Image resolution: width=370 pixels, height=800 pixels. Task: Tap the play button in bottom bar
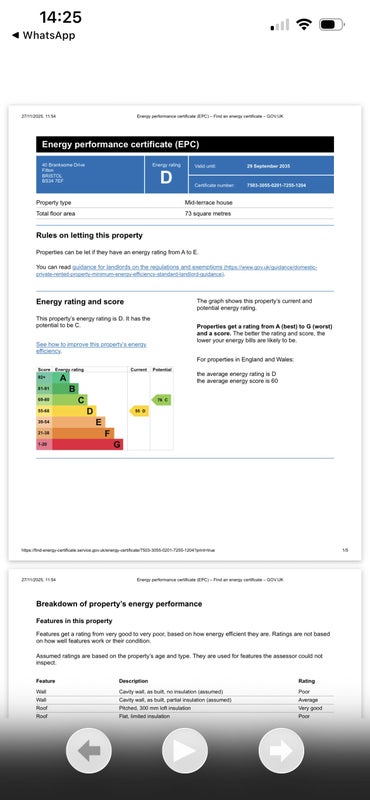(x=185, y=751)
